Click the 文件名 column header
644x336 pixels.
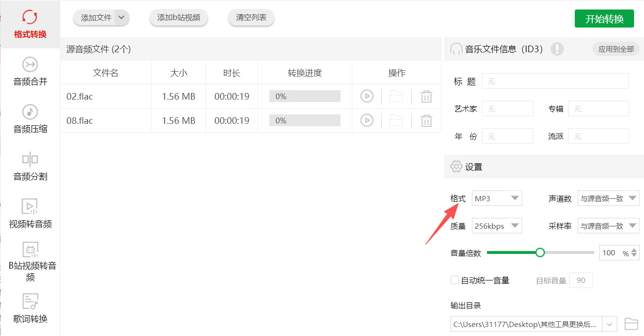click(x=106, y=73)
